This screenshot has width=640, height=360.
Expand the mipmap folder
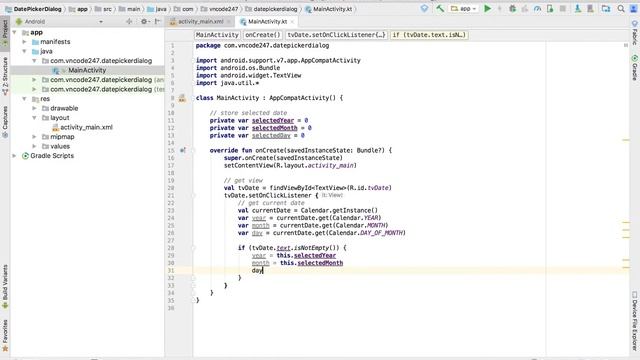pos(35,137)
